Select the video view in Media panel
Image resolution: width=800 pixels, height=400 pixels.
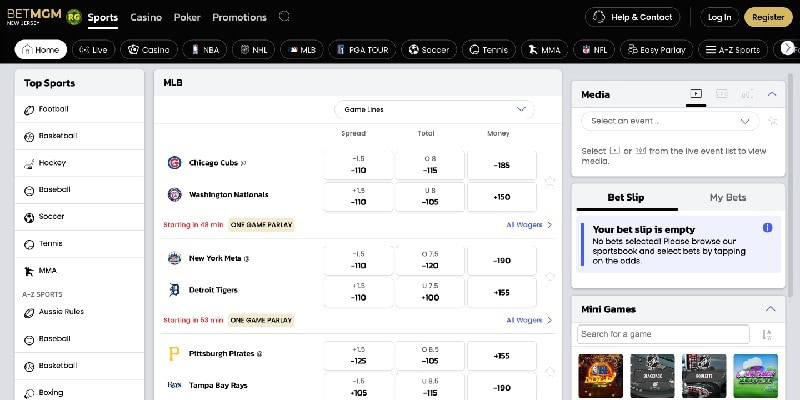(696, 94)
